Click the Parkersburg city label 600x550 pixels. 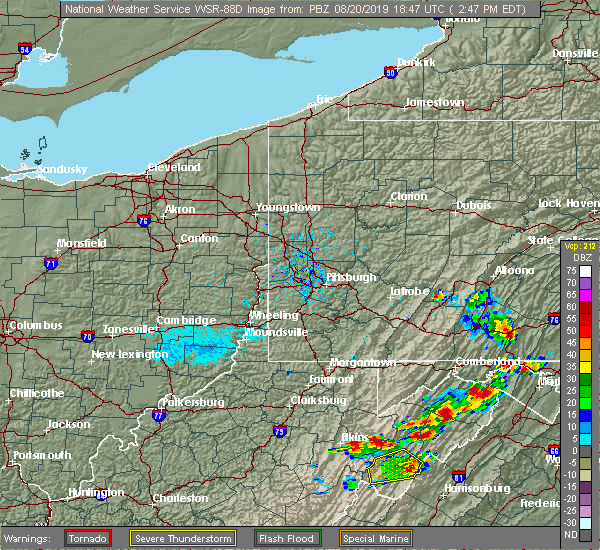[x=193, y=402]
